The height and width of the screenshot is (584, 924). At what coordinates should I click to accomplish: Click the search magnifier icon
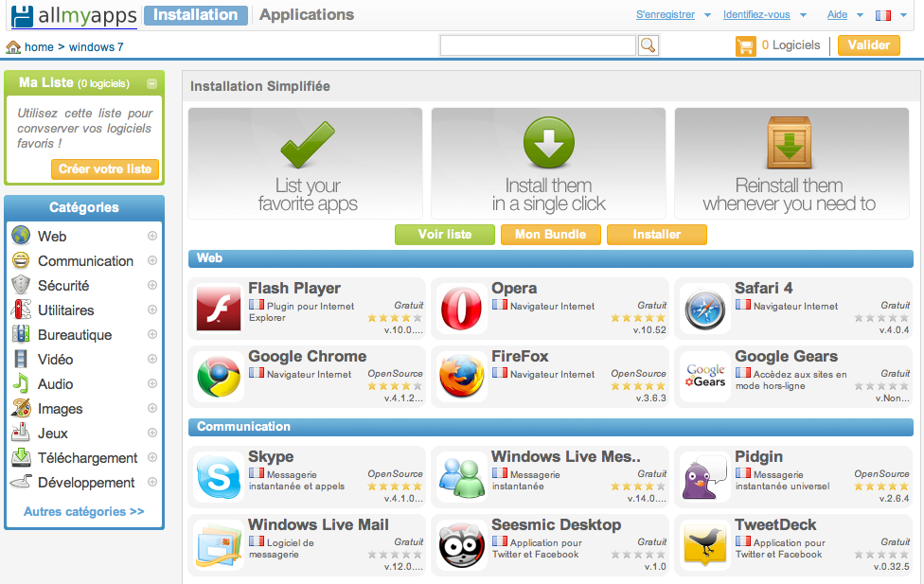[648, 45]
